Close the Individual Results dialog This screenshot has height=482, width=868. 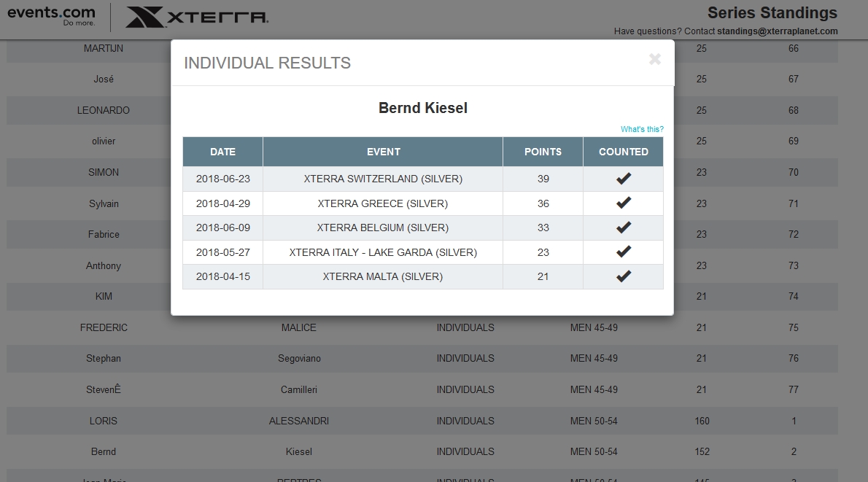click(654, 60)
